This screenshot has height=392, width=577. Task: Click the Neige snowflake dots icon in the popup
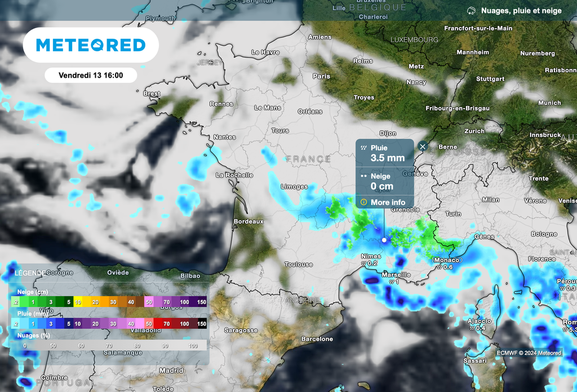[x=364, y=176]
